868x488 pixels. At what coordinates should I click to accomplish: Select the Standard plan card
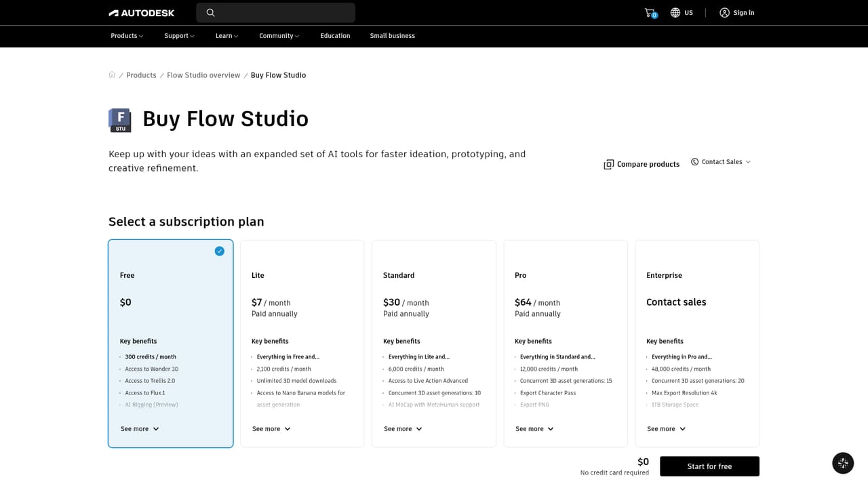click(434, 344)
